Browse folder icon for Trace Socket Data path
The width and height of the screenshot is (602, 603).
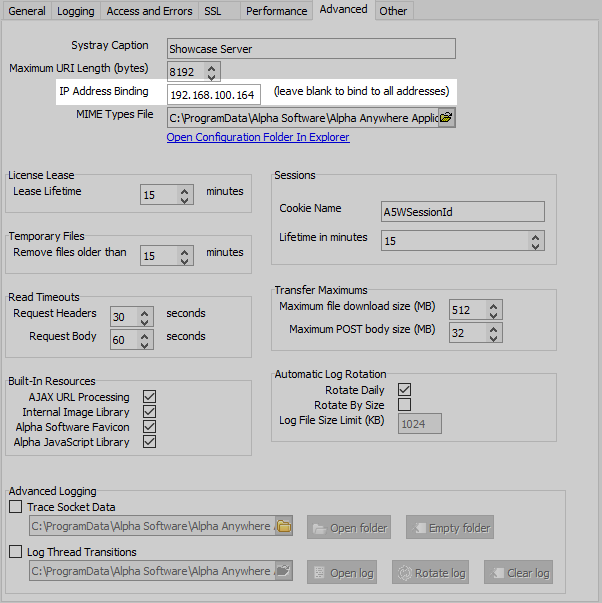pos(284,526)
